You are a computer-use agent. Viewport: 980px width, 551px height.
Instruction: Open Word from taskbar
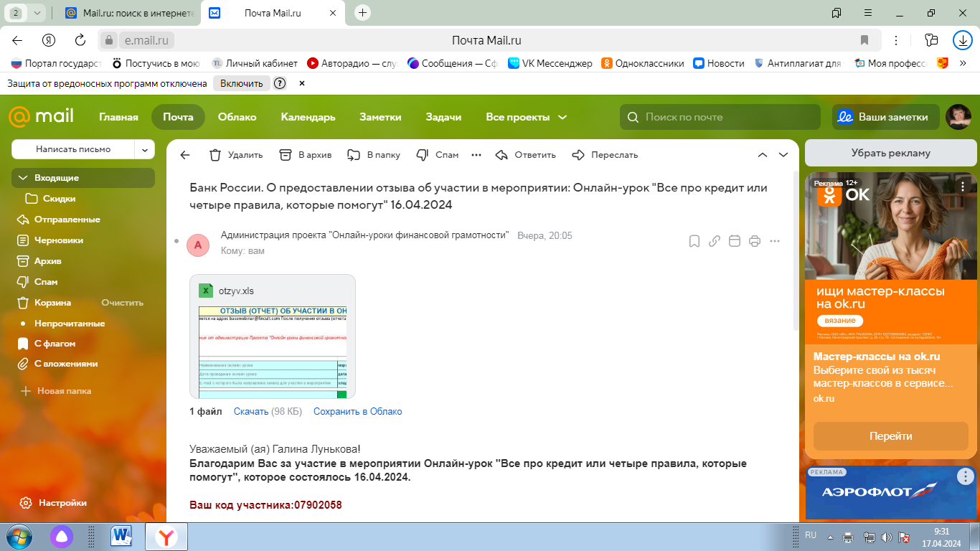[122, 536]
